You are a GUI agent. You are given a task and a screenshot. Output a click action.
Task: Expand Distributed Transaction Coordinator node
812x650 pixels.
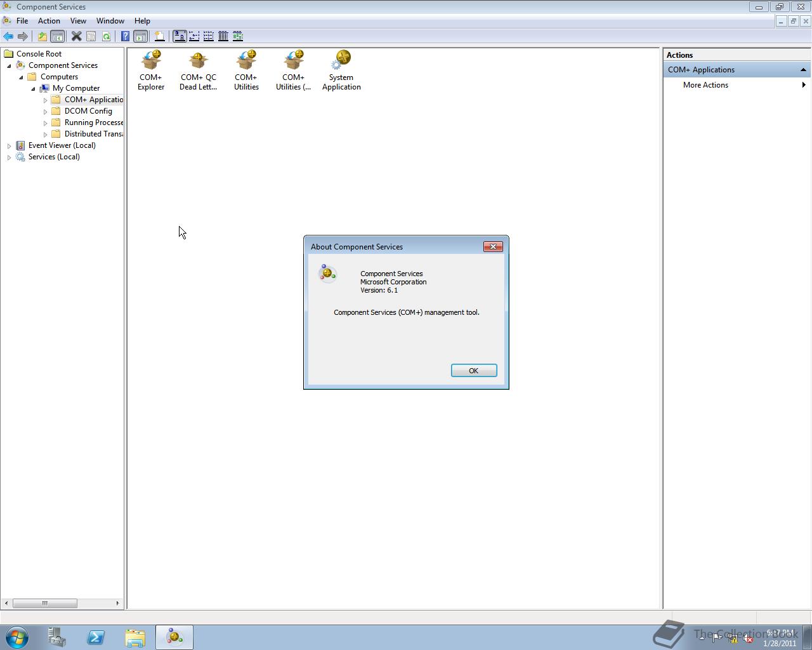coord(46,134)
